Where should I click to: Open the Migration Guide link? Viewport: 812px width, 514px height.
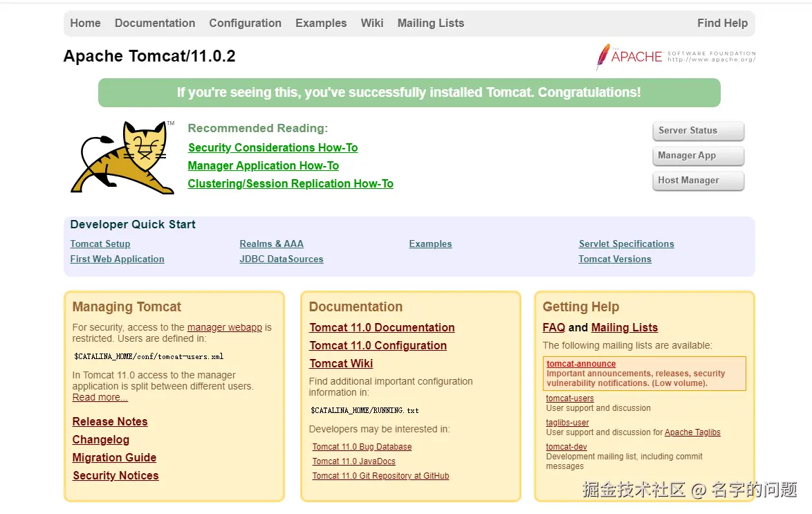click(114, 458)
